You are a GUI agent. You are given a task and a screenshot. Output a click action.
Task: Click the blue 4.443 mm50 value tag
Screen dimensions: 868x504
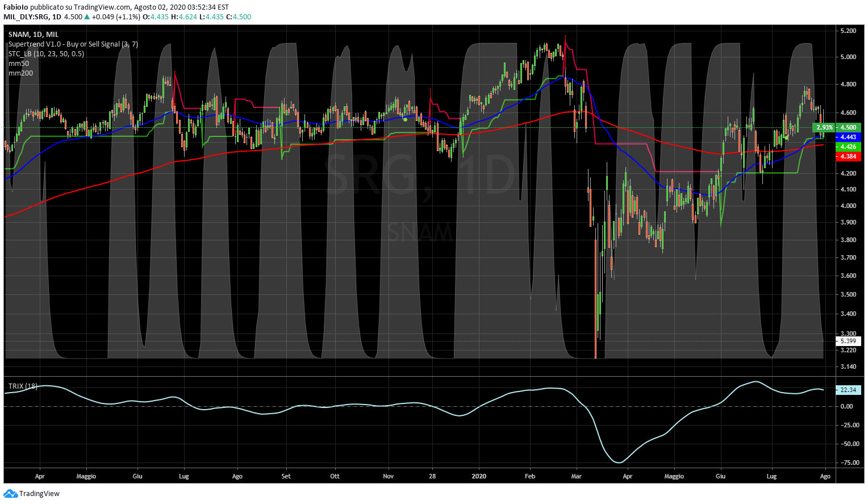(848, 137)
